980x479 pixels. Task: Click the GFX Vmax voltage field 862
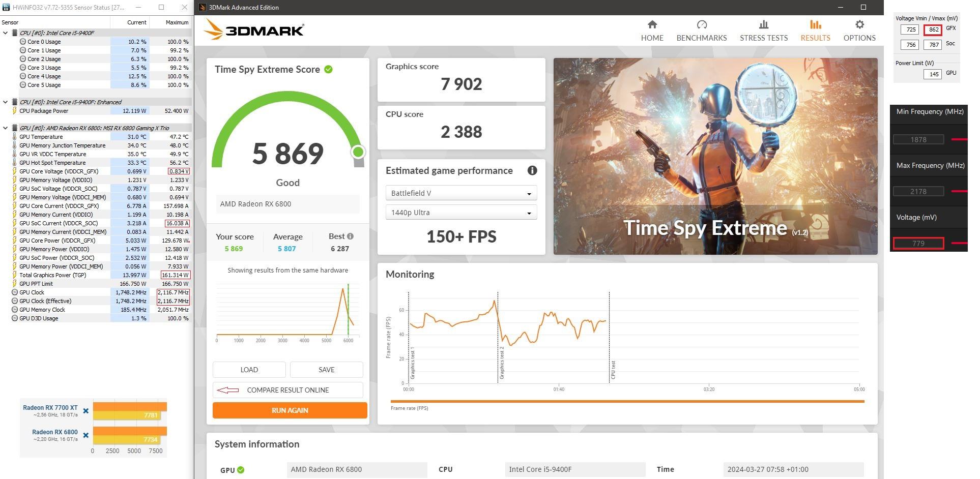tap(933, 29)
